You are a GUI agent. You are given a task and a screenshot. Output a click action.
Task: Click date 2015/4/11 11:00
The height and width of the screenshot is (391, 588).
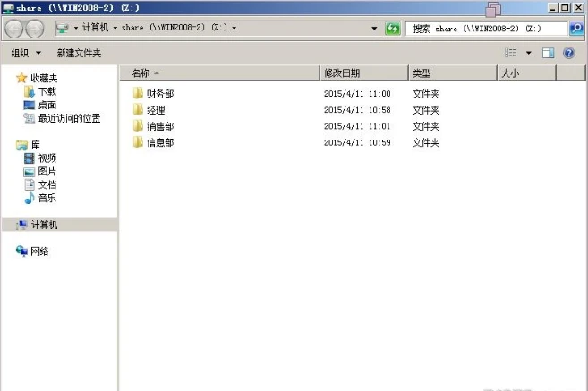pos(357,93)
